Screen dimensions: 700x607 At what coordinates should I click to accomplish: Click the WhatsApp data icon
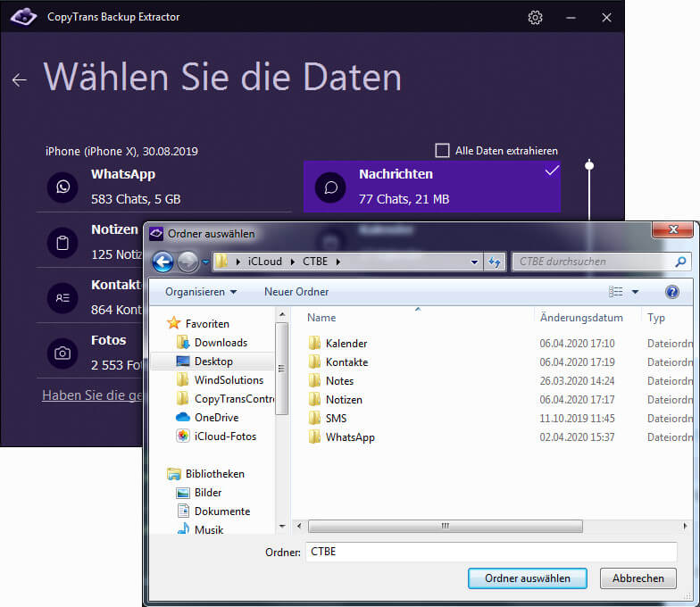pyautogui.click(x=62, y=187)
